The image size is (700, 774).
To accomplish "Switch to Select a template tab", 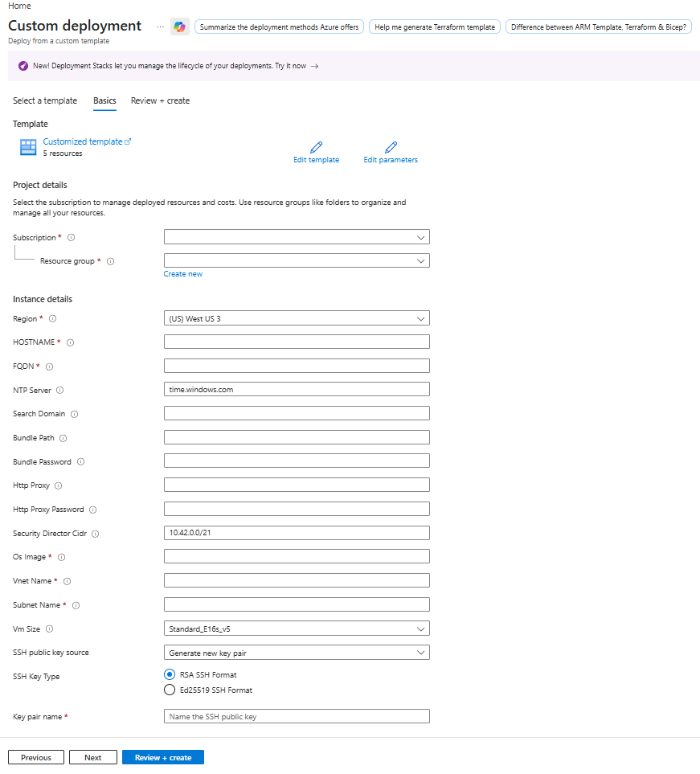I will tap(45, 100).
